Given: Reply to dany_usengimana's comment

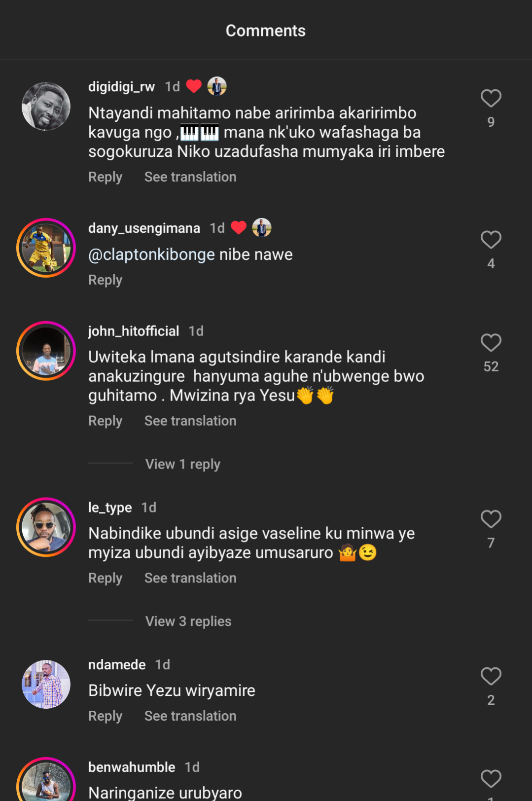Looking at the screenshot, I should click(105, 280).
